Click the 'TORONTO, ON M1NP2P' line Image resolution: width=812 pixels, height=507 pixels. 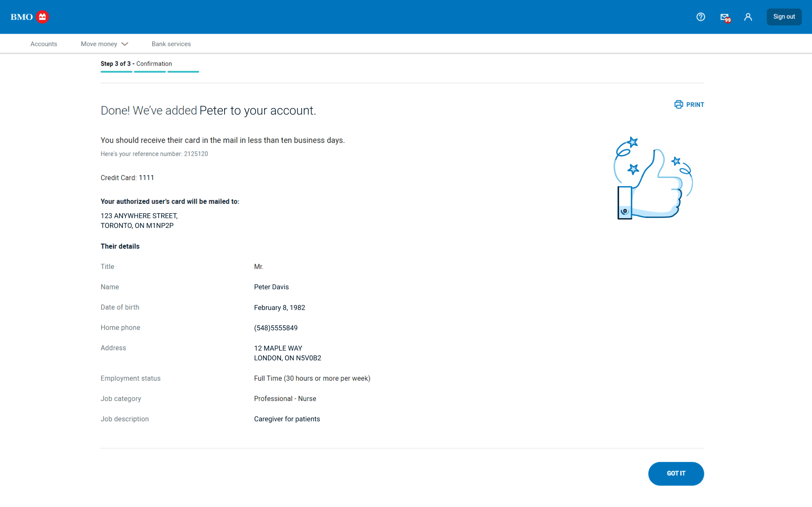137,226
